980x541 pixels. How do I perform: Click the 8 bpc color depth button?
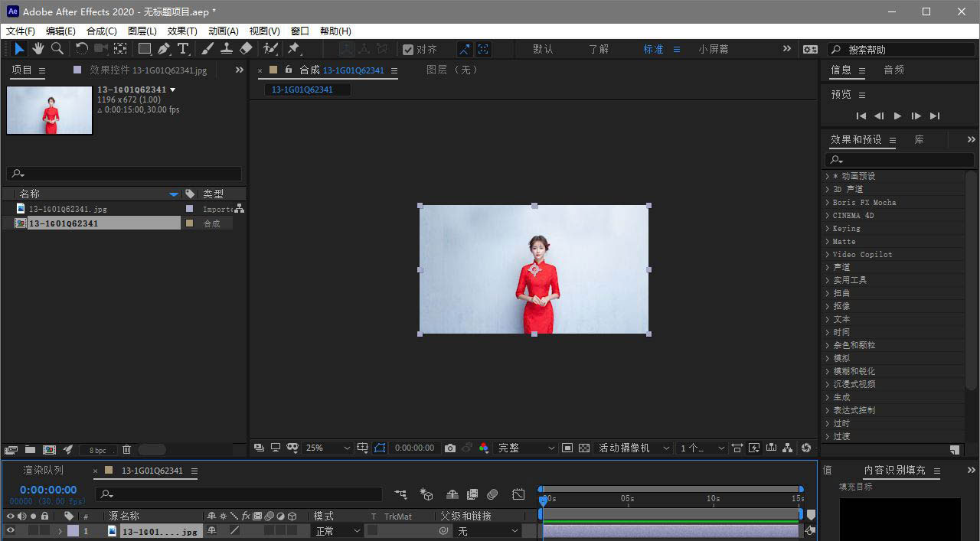pos(98,450)
